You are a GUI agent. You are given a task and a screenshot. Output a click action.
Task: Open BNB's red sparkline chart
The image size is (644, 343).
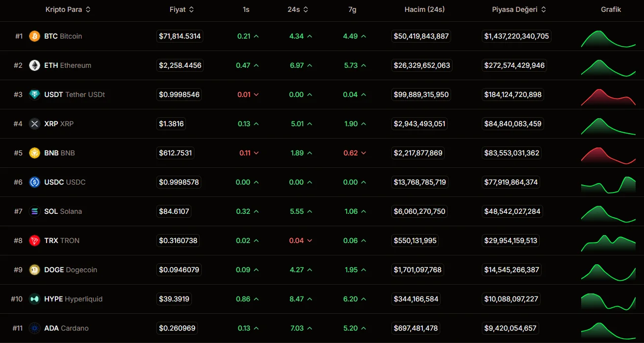tap(608, 156)
